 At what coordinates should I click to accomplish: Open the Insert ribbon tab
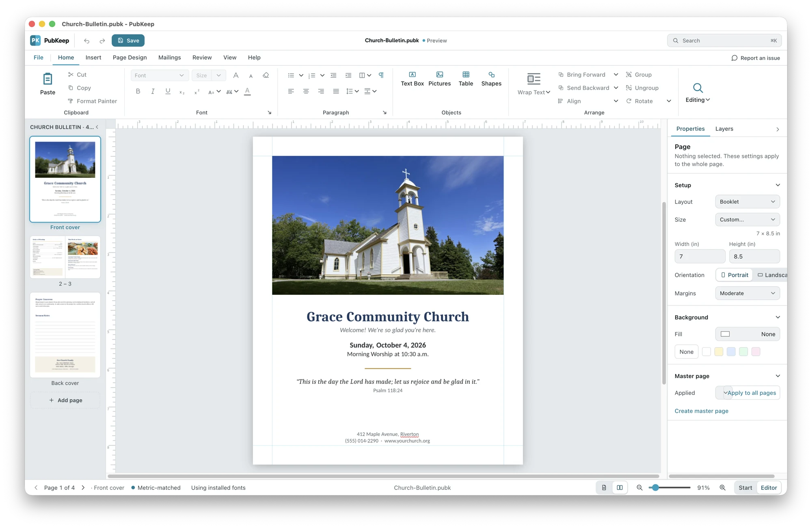[93, 58]
